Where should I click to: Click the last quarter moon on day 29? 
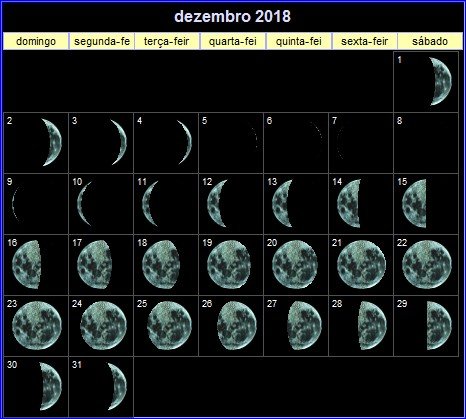tap(439, 325)
